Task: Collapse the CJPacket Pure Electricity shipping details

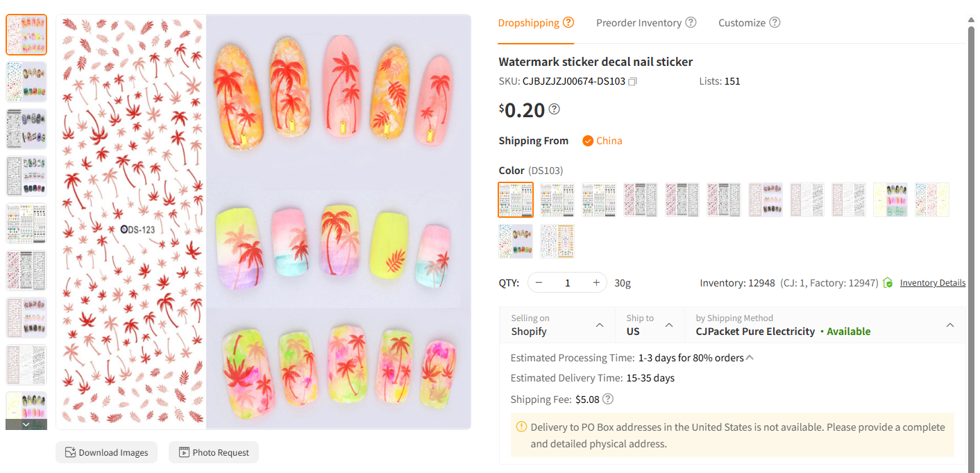Action: coord(949,325)
